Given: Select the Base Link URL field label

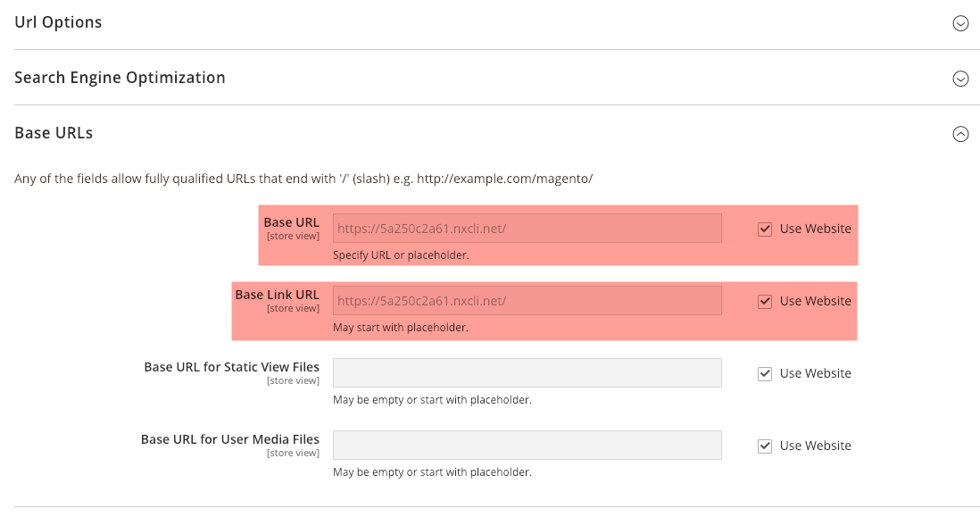Looking at the screenshot, I should (x=278, y=294).
